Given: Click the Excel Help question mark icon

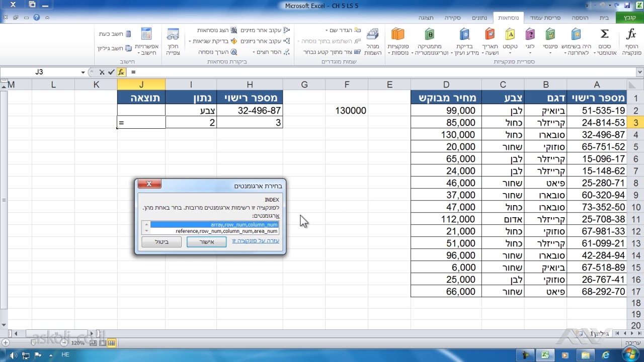Looking at the screenshot, I should (36, 18).
